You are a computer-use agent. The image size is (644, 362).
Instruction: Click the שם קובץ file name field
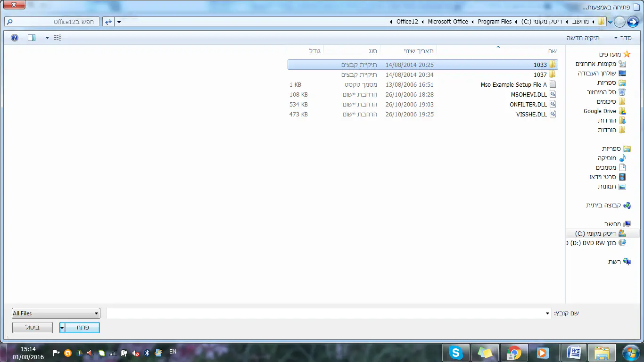click(328, 313)
